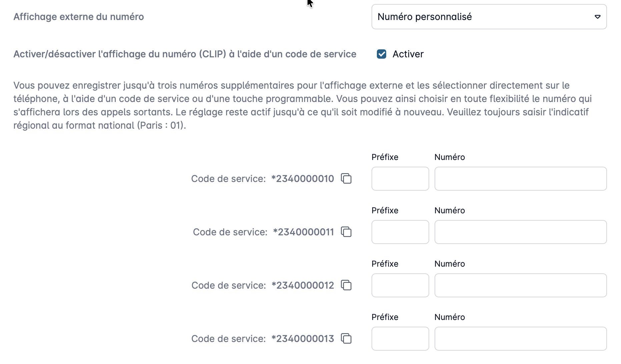This screenshot has height=364, width=621.
Task: Click dropdown arrow for external number display
Action: pyautogui.click(x=597, y=17)
